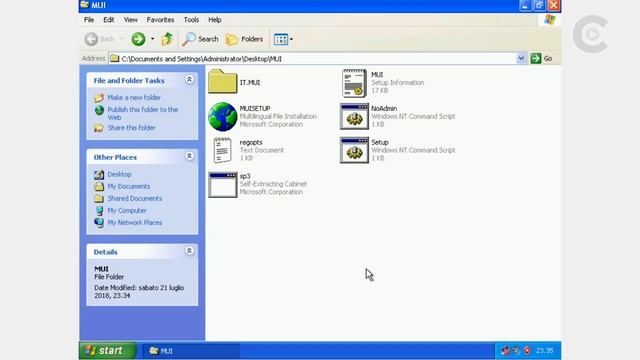Open the Forward history dropdown arrow
Image resolution: width=640 pixels, height=360 pixels.
pyautogui.click(x=152, y=39)
